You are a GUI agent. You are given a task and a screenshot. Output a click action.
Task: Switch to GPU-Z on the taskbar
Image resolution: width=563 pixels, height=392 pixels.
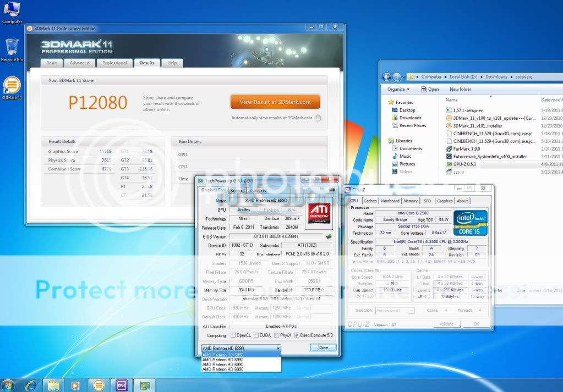(144, 385)
